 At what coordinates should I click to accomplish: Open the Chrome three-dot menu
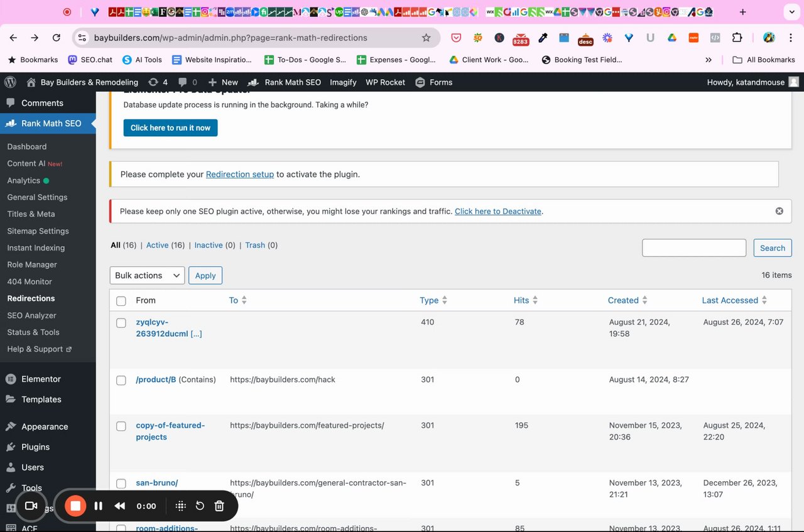(x=790, y=38)
